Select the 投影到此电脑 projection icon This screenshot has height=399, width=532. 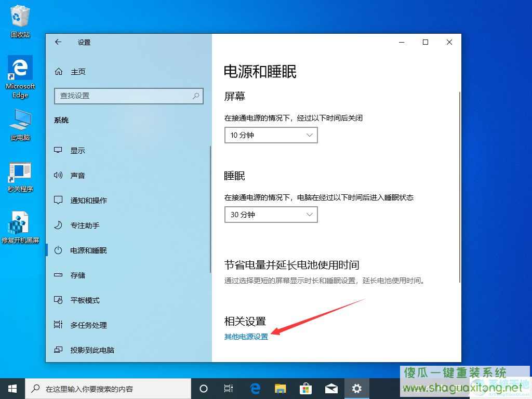[58, 350]
